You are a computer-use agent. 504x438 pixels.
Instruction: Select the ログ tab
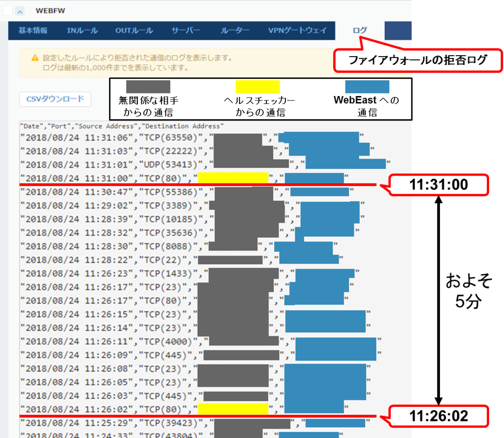point(360,31)
